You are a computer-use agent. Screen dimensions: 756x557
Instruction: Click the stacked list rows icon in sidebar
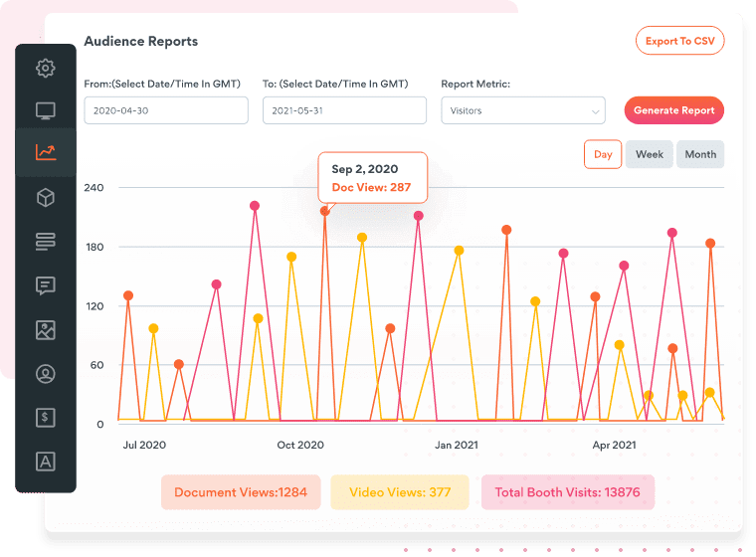pyautogui.click(x=45, y=242)
